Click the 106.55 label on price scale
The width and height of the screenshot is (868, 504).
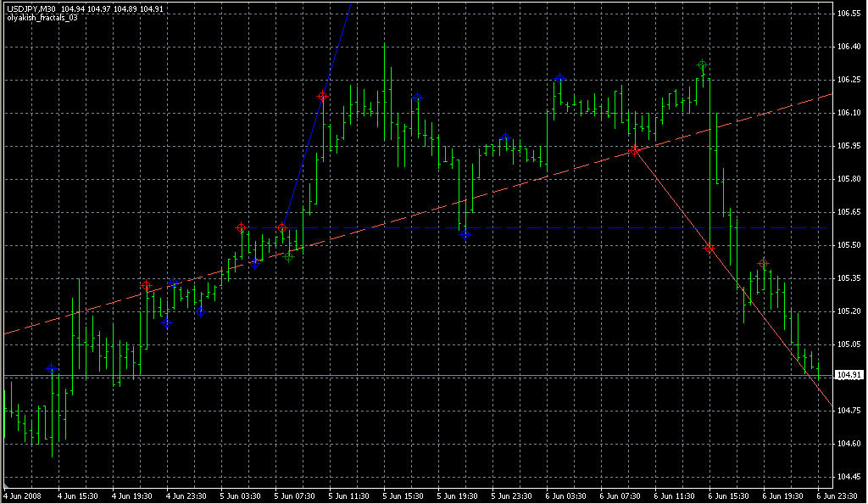coord(849,14)
